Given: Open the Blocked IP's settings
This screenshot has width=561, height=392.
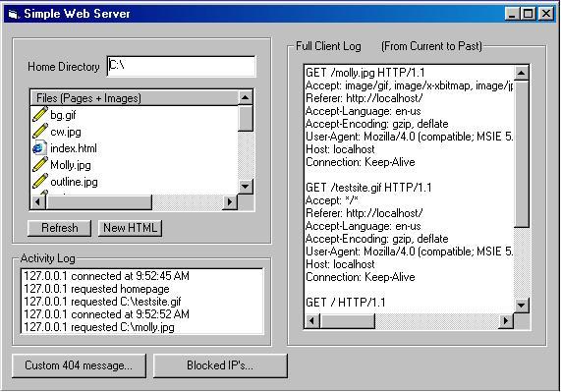Looking at the screenshot, I should [220, 365].
